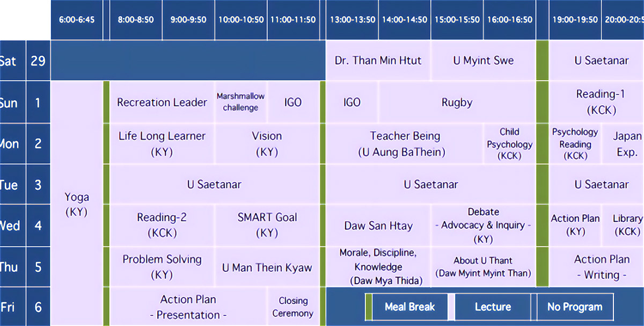Open the Teacher Being (U Aung BaThein) session

point(405,144)
